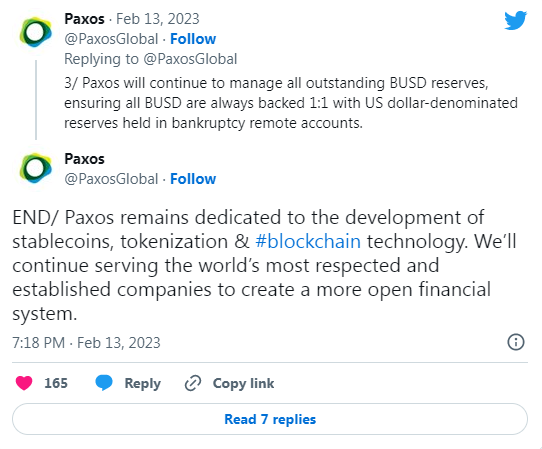Click the Twitter bird logo

click(x=515, y=21)
